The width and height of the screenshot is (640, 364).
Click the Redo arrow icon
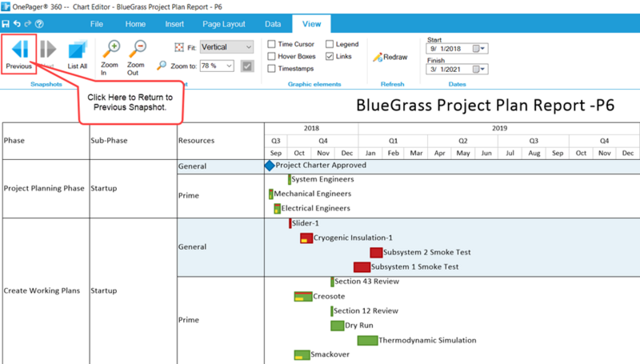pos(28,24)
